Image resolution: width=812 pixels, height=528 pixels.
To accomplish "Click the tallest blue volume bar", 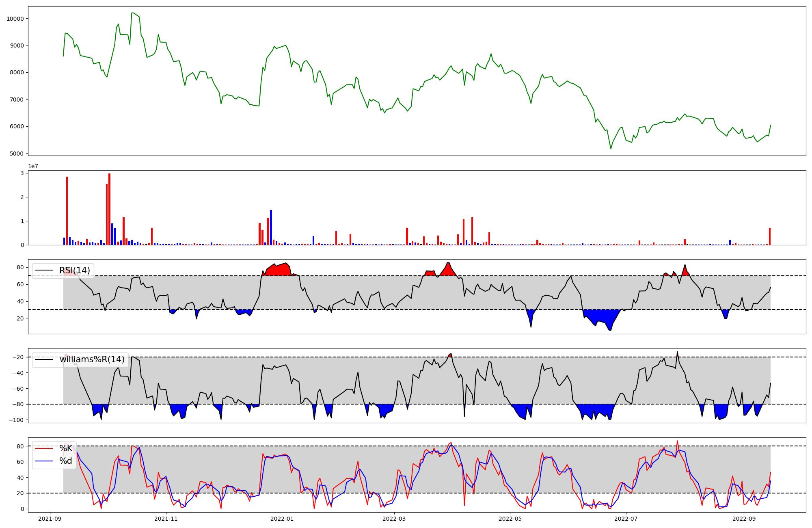I will tap(271, 227).
